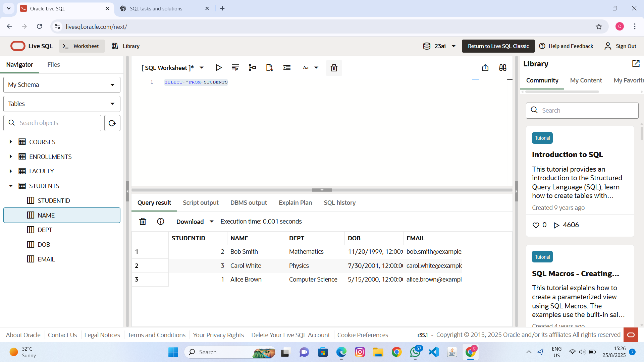Expand the COURSES table node
Screen dimensions: 644x362
(x=11, y=142)
